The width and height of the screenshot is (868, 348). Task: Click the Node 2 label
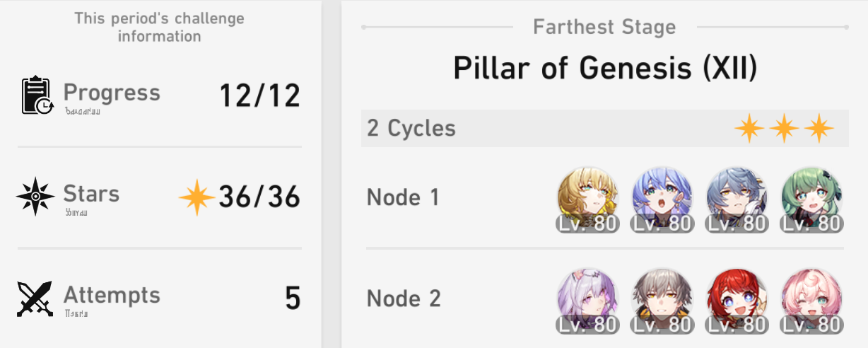404,298
